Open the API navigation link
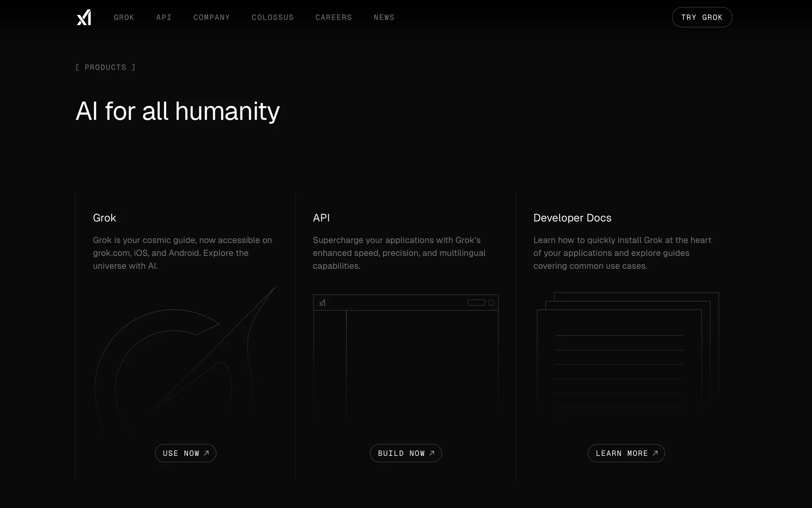 (x=164, y=17)
